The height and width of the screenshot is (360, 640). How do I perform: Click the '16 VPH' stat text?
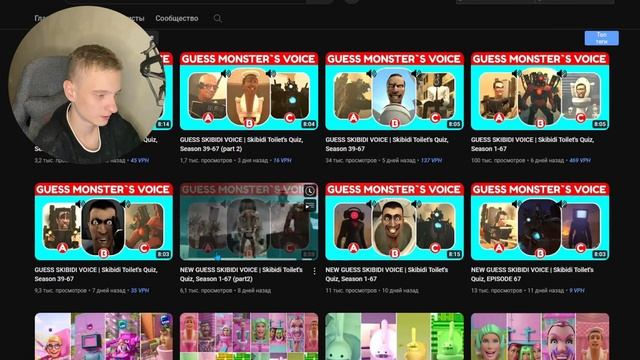(282, 160)
